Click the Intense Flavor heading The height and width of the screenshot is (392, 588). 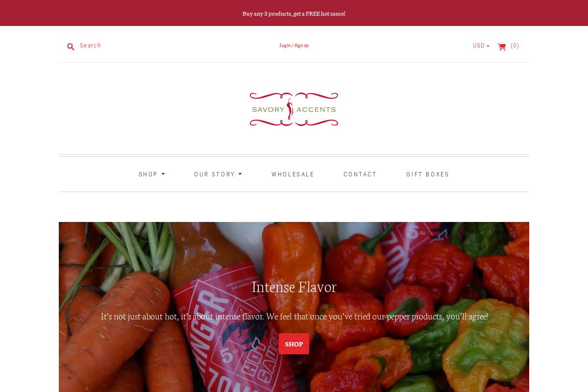[294, 287]
